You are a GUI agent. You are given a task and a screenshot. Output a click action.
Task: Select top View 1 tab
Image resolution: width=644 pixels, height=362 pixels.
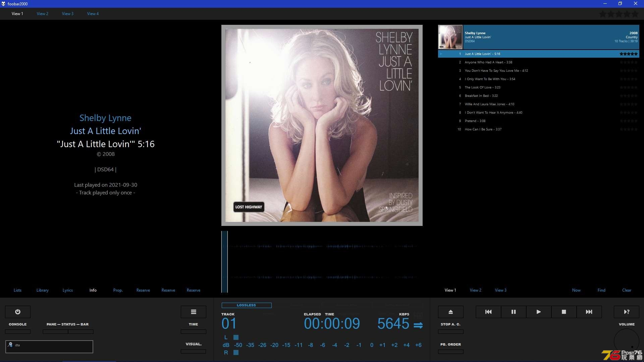tap(17, 14)
